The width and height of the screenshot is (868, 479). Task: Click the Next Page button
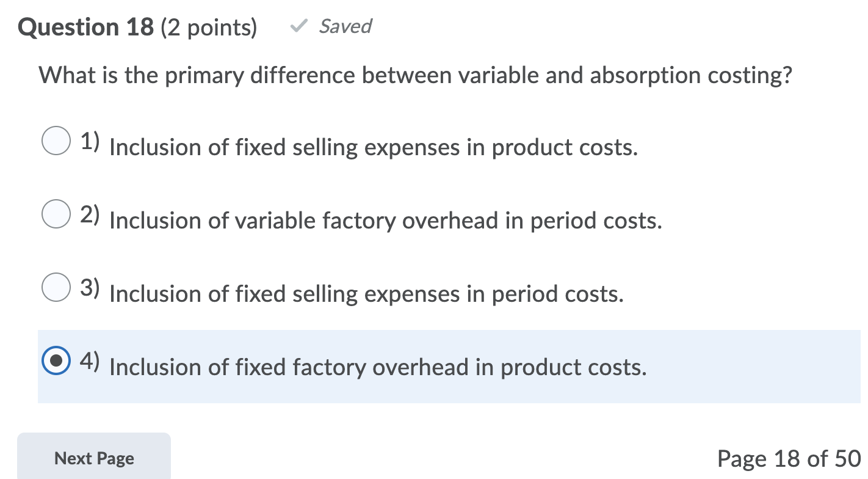pyautogui.click(x=93, y=458)
